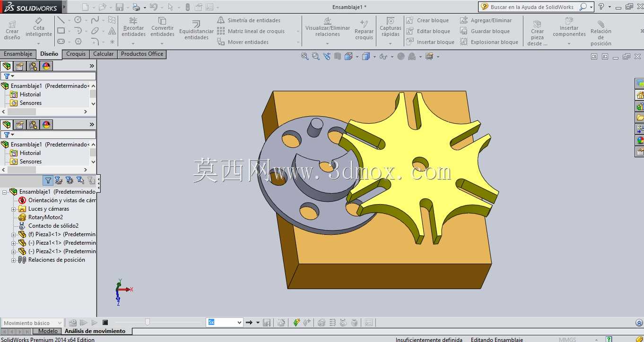Screen dimensions: 644x342
Task: Select the Ellipse sketch tool
Action: [95, 31]
